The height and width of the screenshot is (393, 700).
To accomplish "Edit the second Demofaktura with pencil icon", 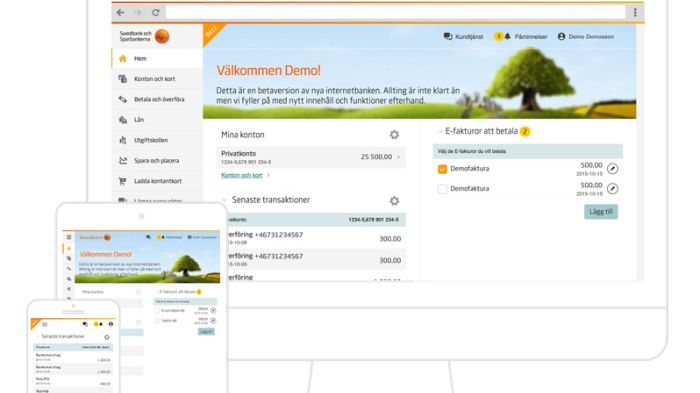I will (x=612, y=189).
